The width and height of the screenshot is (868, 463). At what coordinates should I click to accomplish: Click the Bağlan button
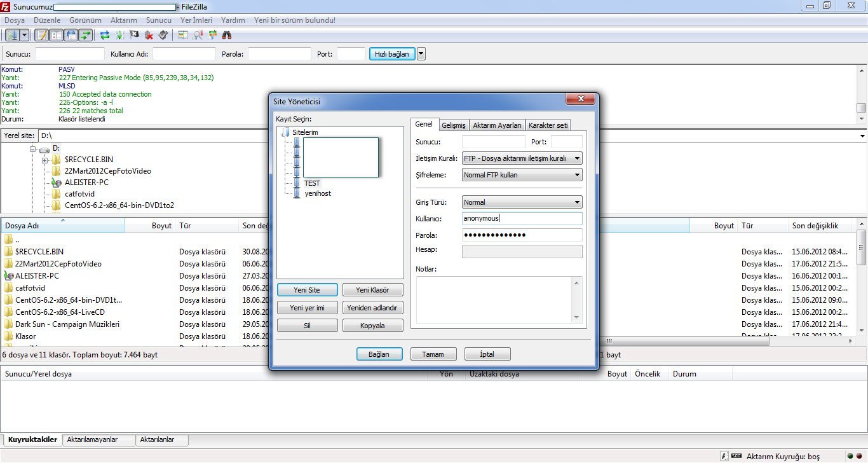point(379,354)
